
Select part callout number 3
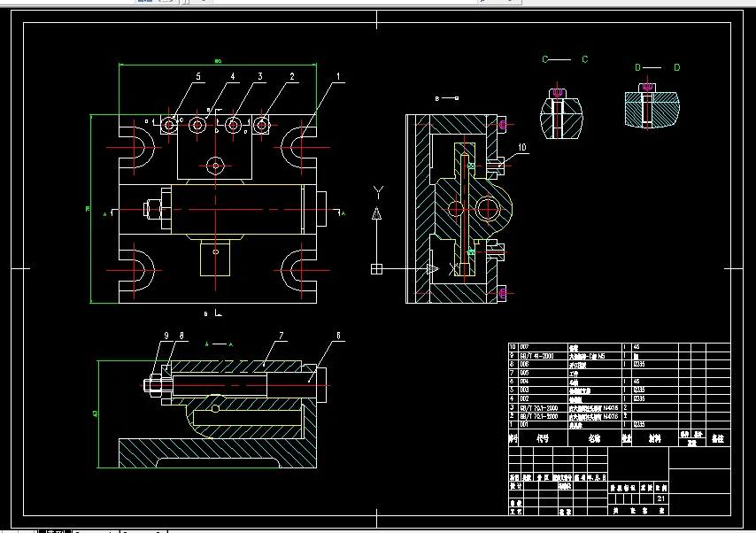click(260, 77)
